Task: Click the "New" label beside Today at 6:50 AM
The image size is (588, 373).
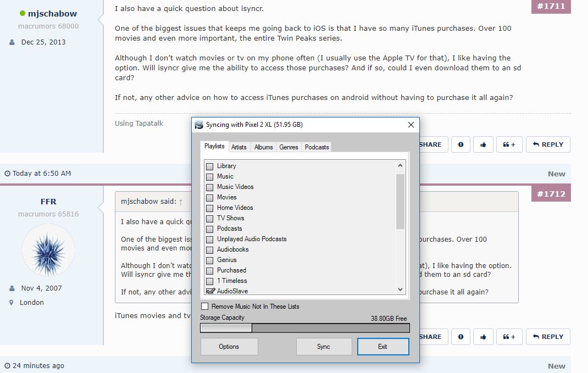Action: click(x=557, y=174)
